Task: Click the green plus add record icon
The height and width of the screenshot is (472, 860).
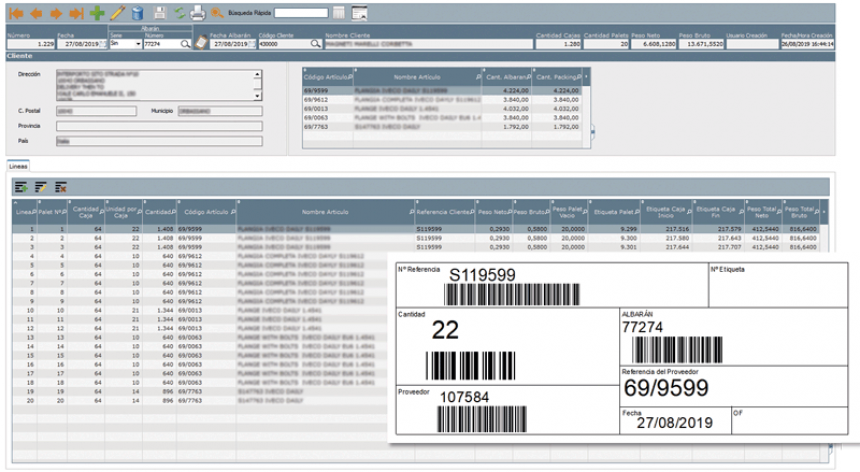Action: tap(96, 13)
